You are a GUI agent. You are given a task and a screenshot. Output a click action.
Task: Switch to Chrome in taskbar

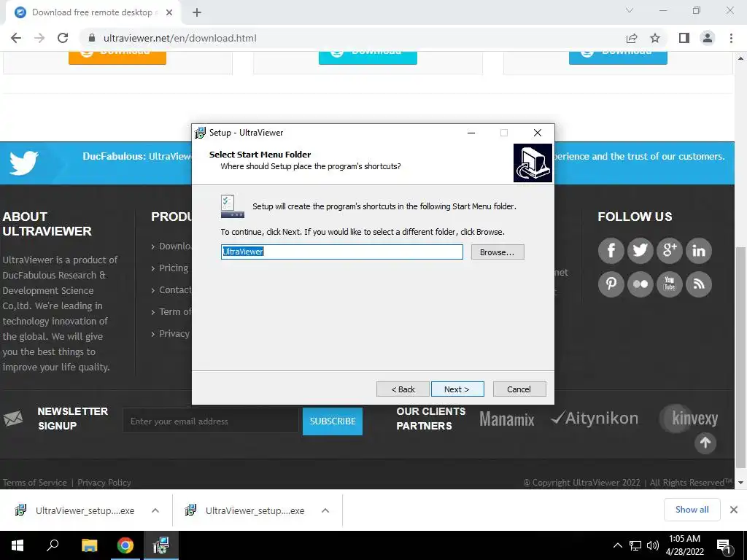pos(125,545)
